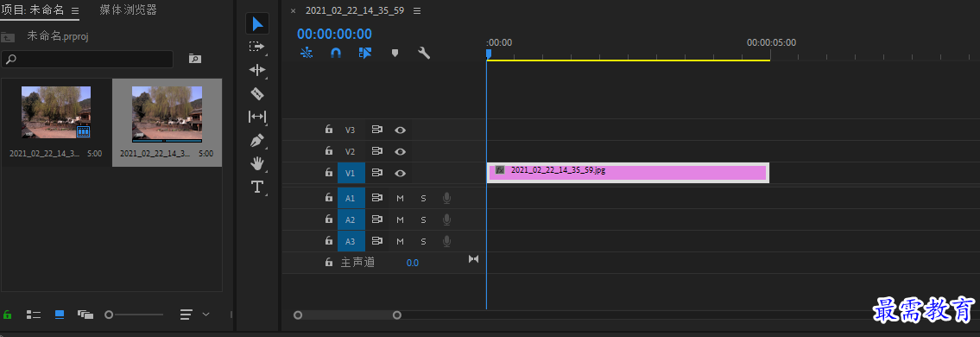Select the Type (T) tool
The height and width of the screenshot is (337, 980).
(257, 187)
